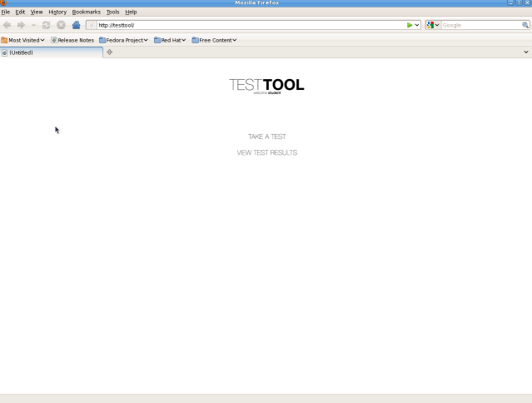Image resolution: width=532 pixels, height=403 pixels.
Task: Click the Forward arrow button
Action: [21, 25]
